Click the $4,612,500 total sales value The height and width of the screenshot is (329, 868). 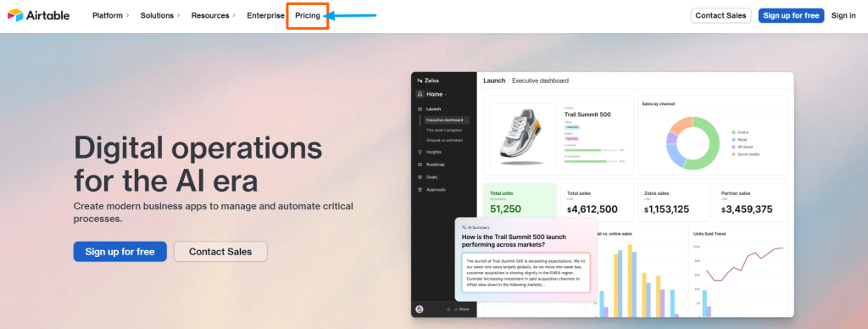coord(593,209)
